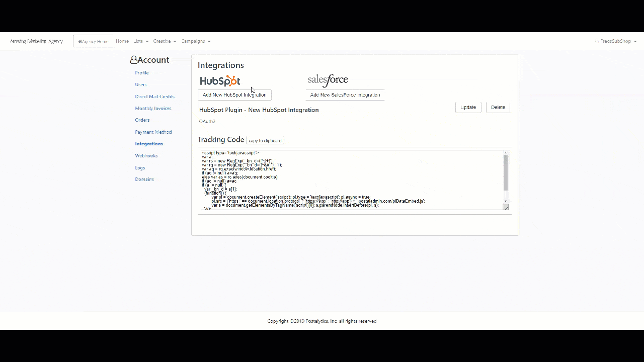644x362 pixels.
Task: Click the home icon in Agency Home button
Action: pos(80,41)
